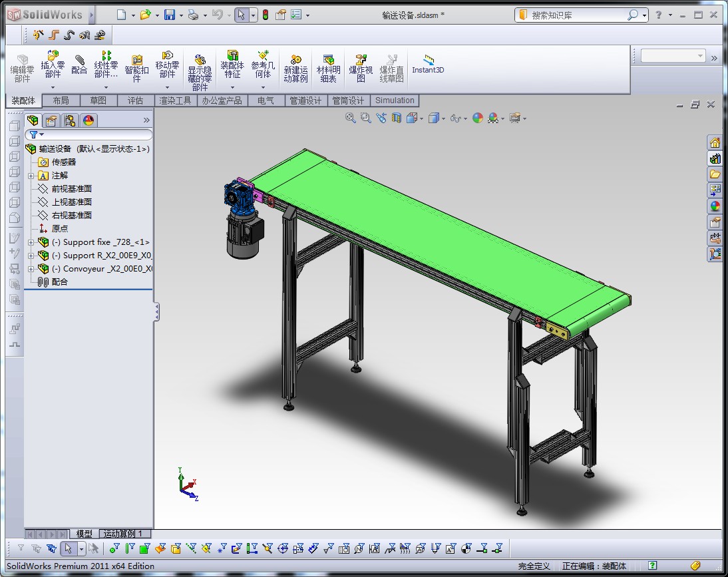The height and width of the screenshot is (577, 728).
Task: Switch to the 渲染工具 ribbon tab
Action: click(x=176, y=100)
